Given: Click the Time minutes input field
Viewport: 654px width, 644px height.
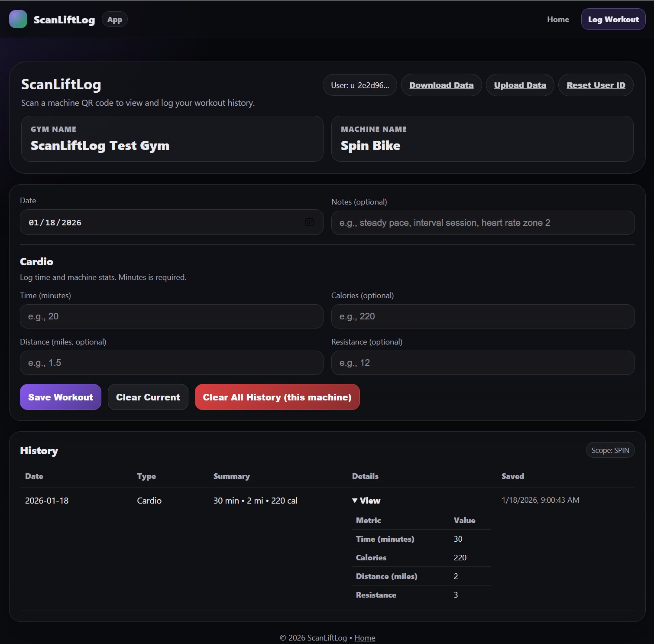Looking at the screenshot, I should click(x=172, y=316).
